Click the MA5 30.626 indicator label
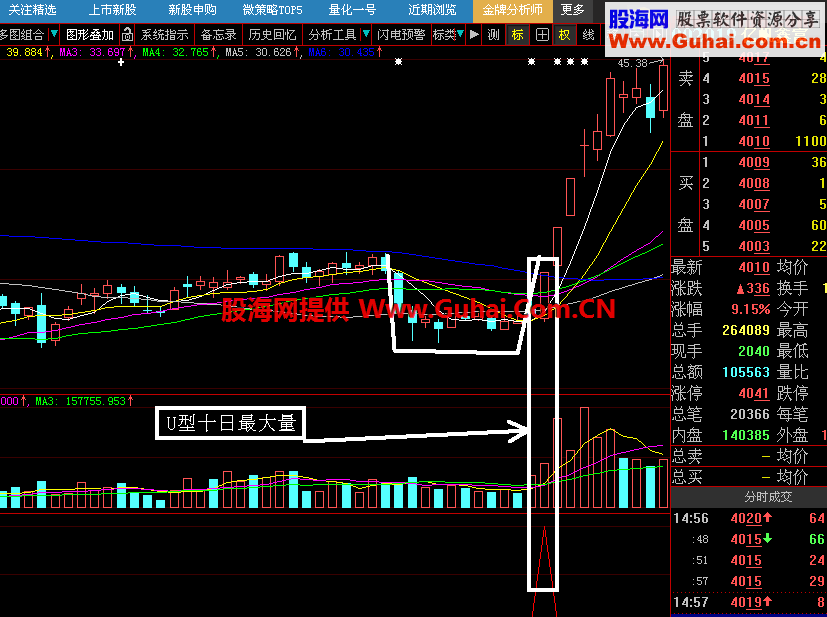The width and height of the screenshot is (827, 617). 262,52
